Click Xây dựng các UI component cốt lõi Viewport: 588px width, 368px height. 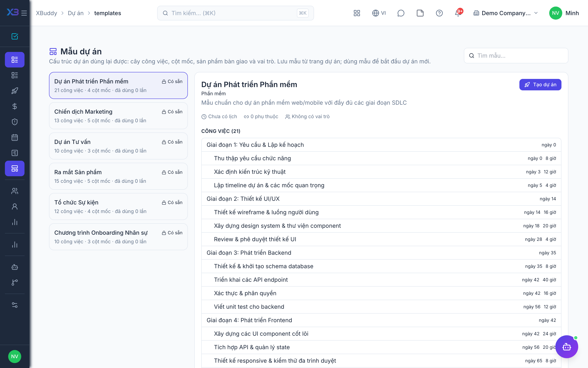[381, 334]
